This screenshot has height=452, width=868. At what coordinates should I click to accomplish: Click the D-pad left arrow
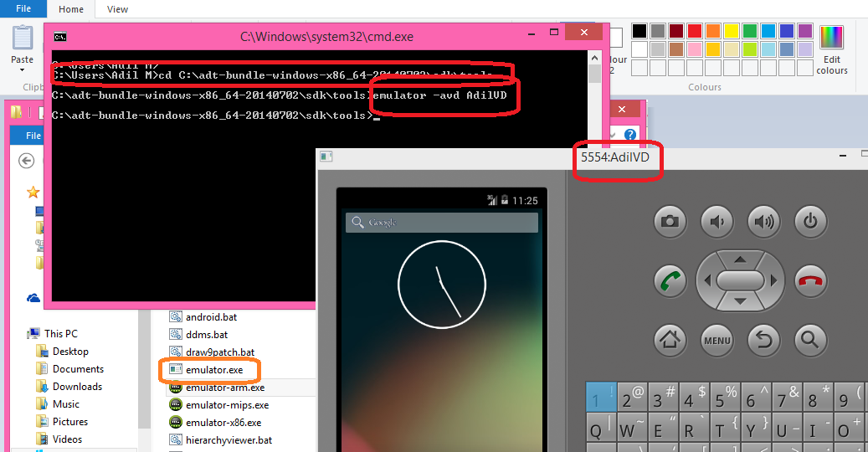point(707,280)
